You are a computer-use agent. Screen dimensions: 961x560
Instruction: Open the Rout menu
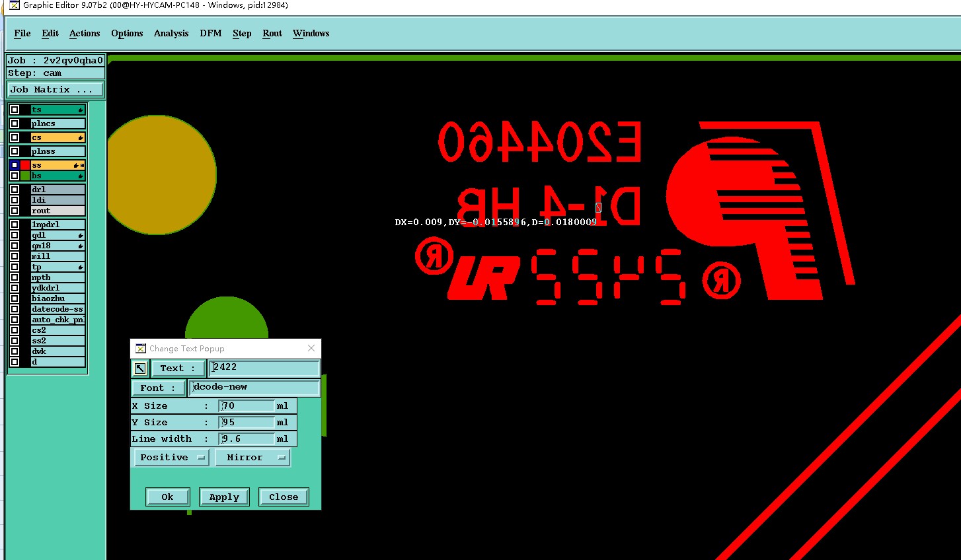pos(272,33)
